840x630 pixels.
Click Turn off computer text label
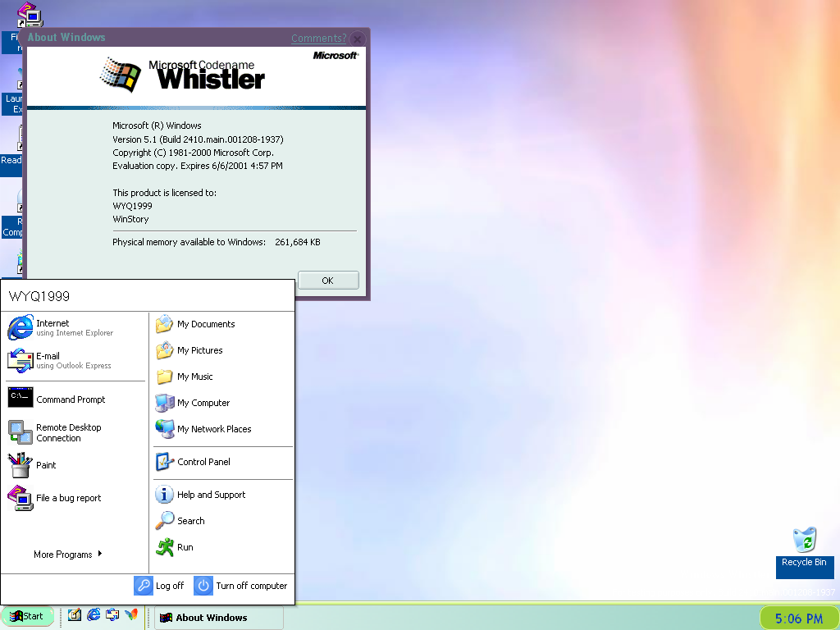point(251,586)
